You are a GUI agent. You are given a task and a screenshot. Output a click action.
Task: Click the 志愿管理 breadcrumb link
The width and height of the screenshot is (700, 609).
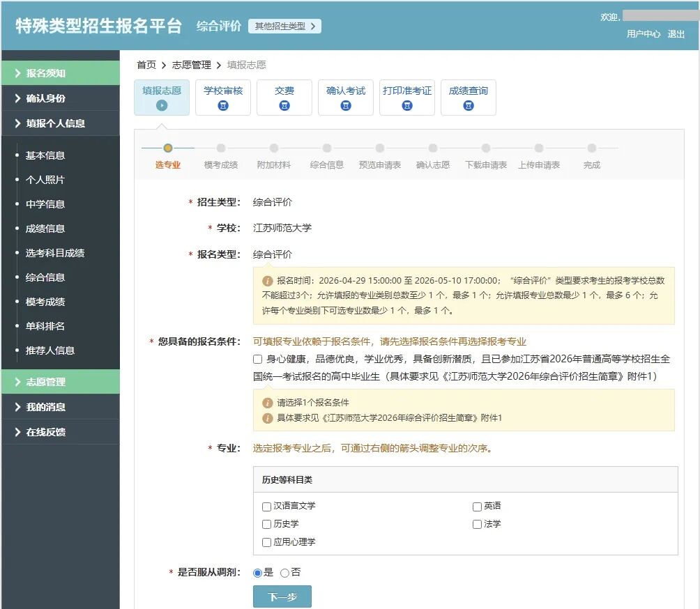point(192,65)
